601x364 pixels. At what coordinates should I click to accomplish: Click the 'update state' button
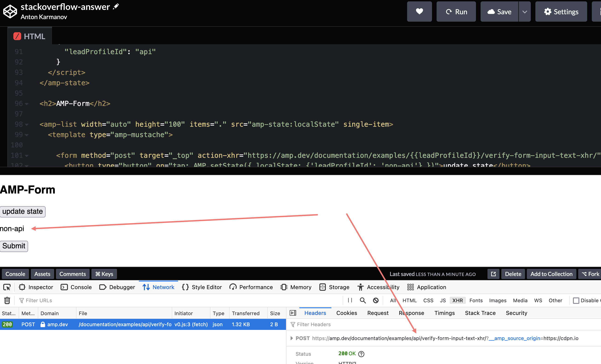click(x=22, y=211)
